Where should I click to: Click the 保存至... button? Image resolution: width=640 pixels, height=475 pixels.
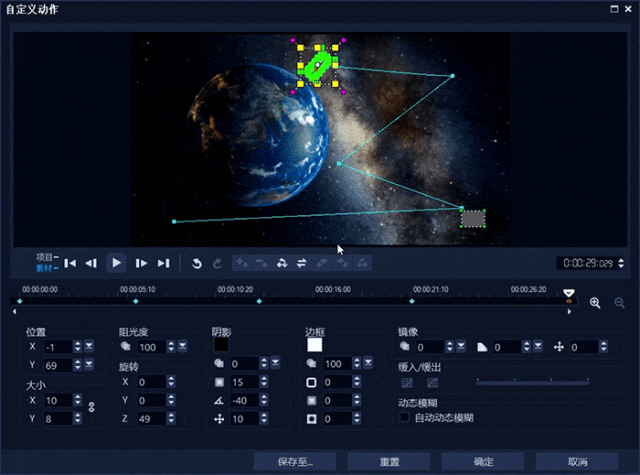tap(295, 461)
